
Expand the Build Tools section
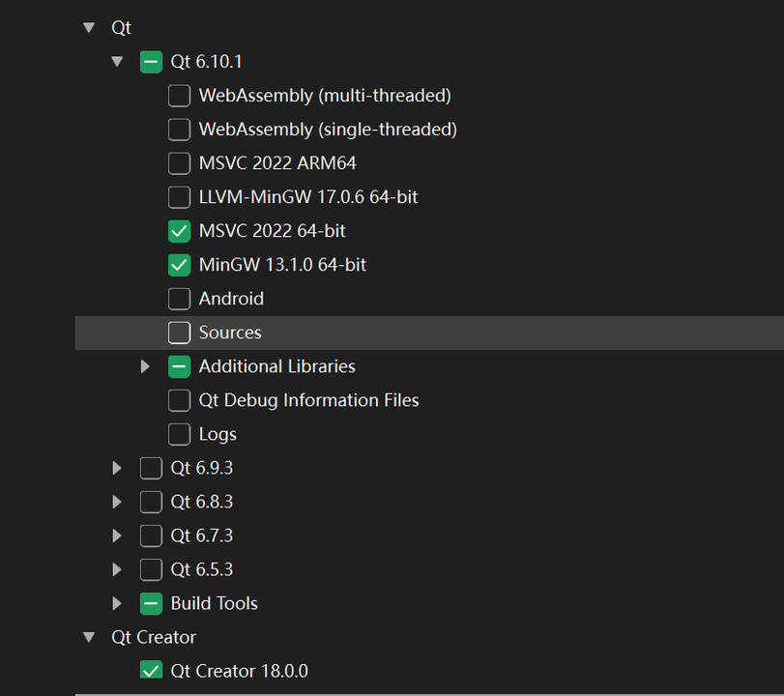118,603
